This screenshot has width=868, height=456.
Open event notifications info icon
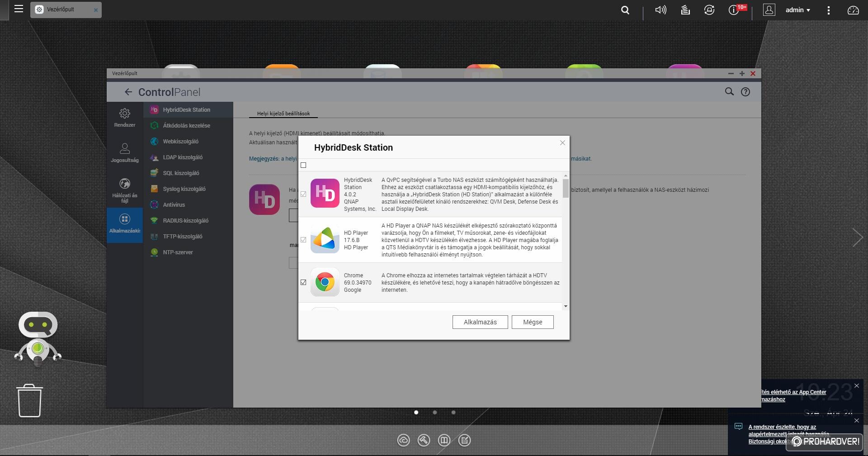coord(734,10)
